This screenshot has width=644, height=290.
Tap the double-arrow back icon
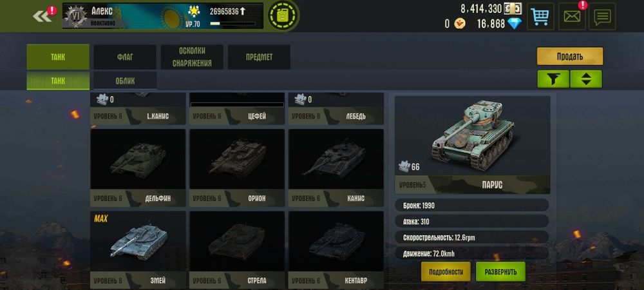coord(42,16)
